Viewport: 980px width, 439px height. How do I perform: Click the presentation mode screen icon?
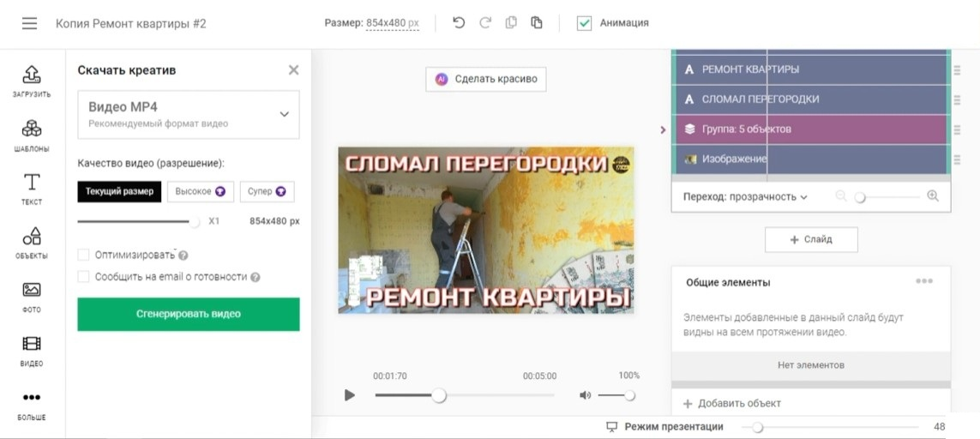pos(612,426)
